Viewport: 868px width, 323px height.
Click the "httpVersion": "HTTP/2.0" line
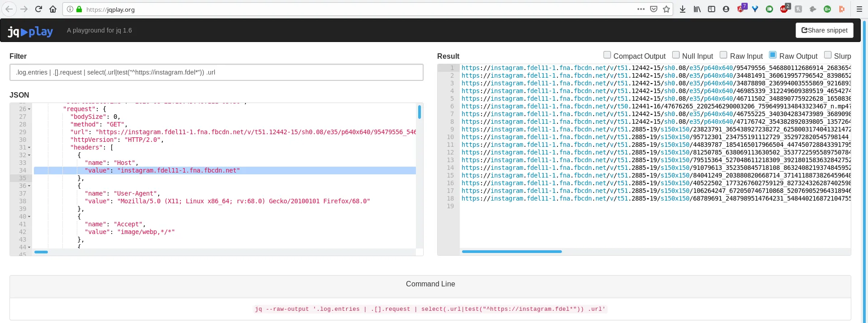pos(117,140)
